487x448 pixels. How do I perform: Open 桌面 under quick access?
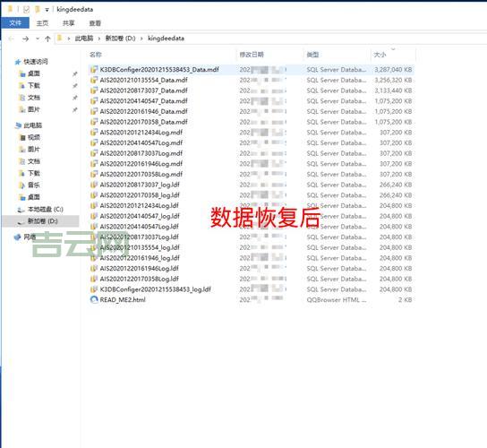(34, 73)
